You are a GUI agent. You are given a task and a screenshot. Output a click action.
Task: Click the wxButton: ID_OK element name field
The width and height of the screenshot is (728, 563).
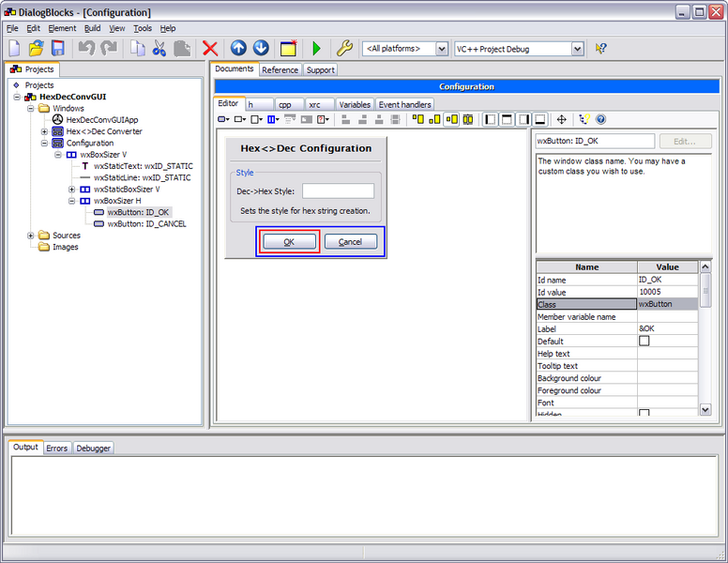pyautogui.click(x=595, y=141)
